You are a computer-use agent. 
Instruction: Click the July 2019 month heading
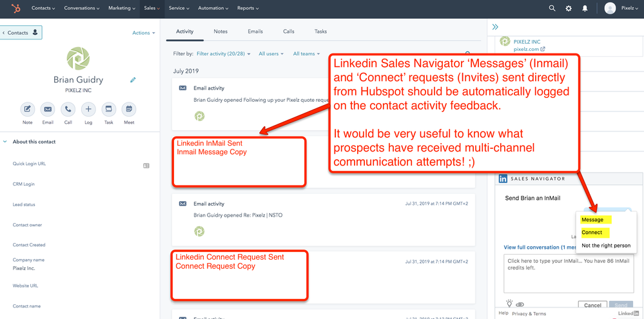click(x=186, y=71)
